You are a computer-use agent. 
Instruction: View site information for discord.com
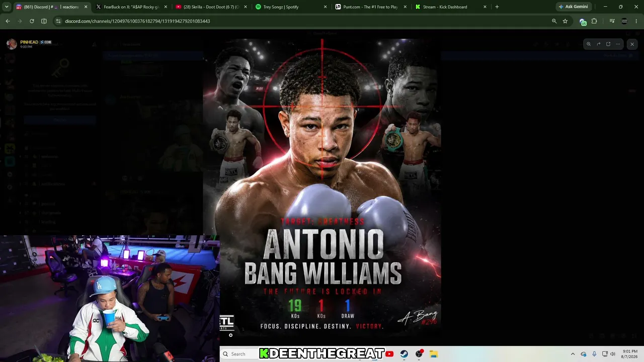(58, 21)
